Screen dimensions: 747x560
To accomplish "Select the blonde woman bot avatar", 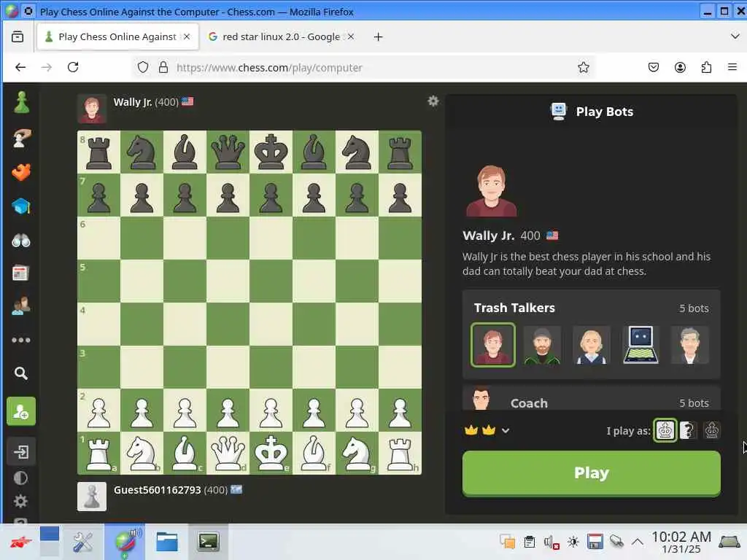I will pyautogui.click(x=591, y=346).
